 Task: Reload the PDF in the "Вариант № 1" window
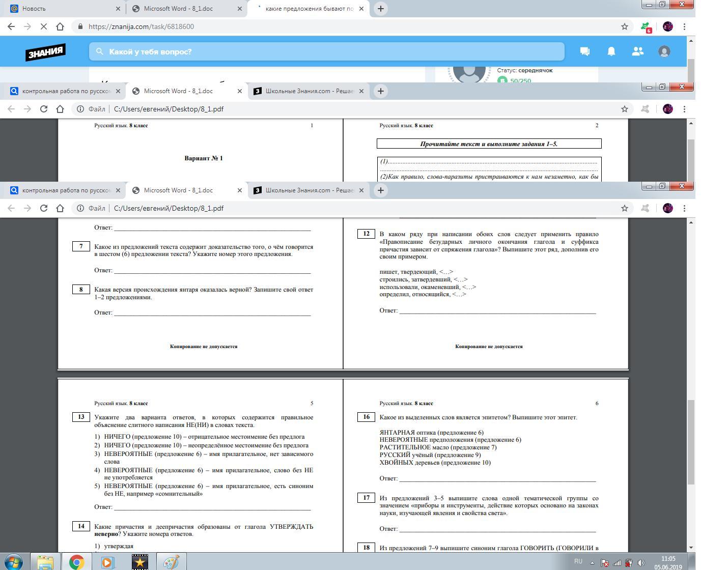pyautogui.click(x=44, y=109)
